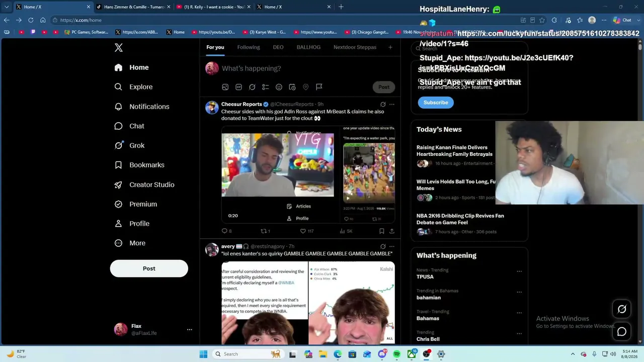Switch to Hans Zimmer & Camille browser tab
Screen dimensions: 644x362
coord(134,7)
